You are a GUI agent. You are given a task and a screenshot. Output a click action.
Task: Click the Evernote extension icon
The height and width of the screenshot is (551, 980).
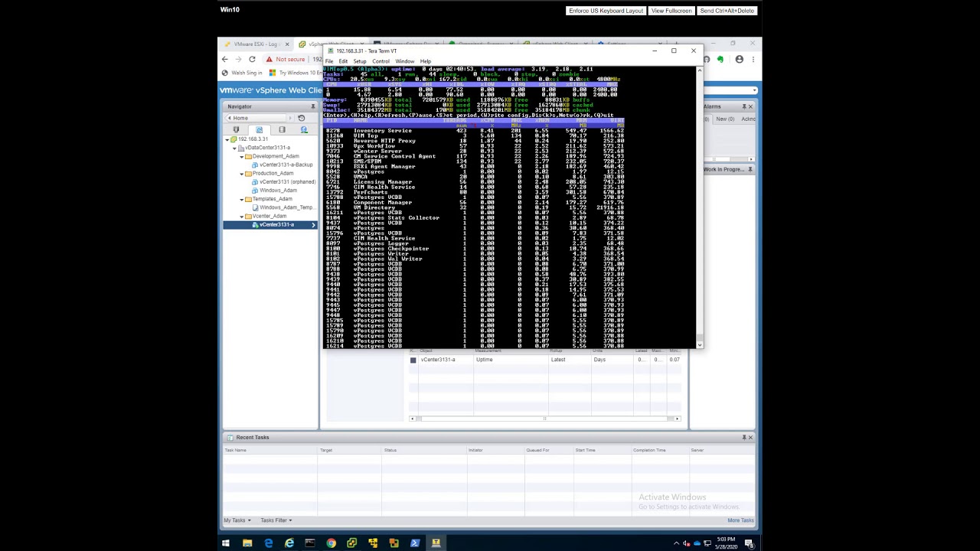point(720,59)
